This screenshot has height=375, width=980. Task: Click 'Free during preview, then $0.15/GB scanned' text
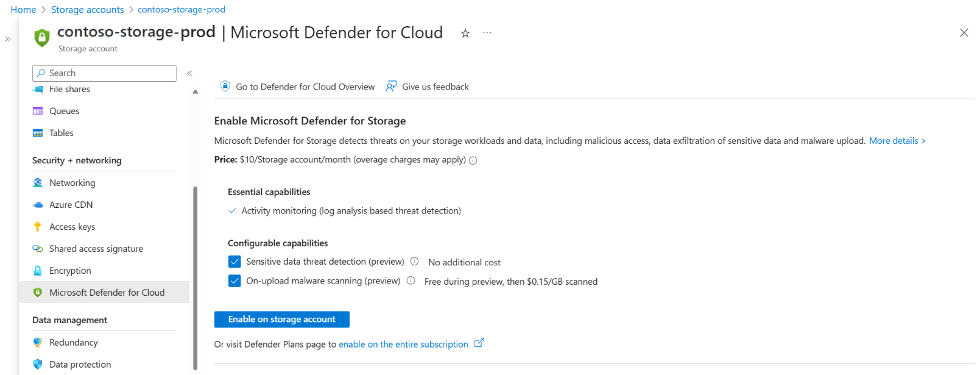511,282
